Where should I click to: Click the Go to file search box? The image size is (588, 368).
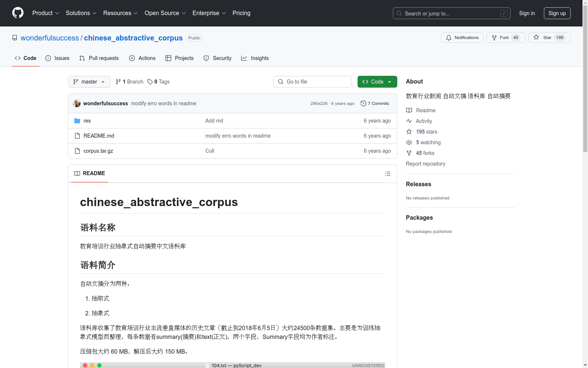312,82
